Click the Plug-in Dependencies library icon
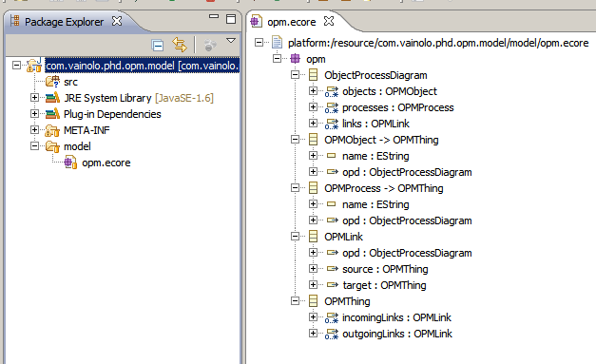 [52, 114]
